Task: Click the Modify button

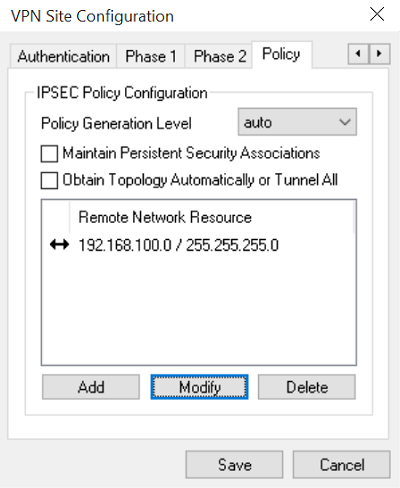Action: point(199,387)
